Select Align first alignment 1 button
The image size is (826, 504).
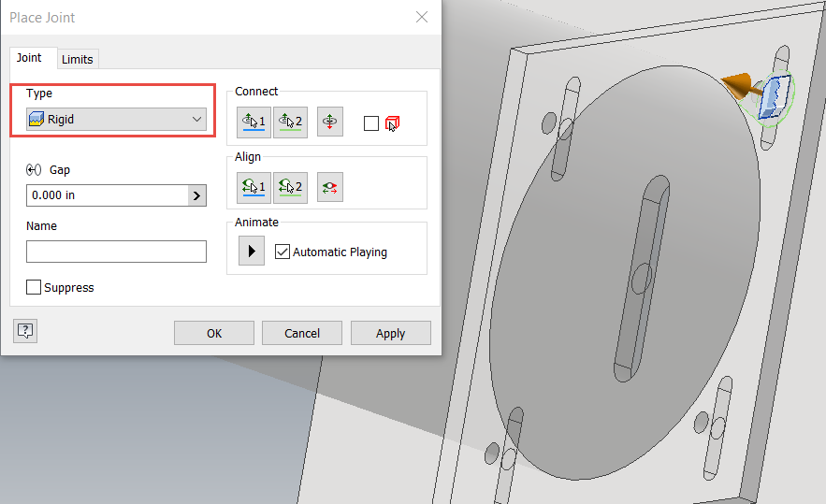click(254, 188)
